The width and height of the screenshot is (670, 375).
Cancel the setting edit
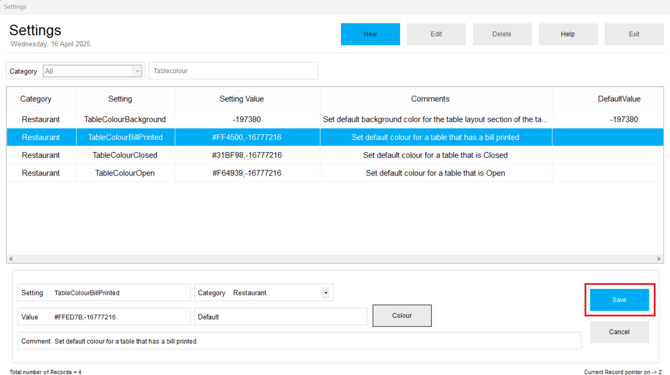(x=619, y=332)
